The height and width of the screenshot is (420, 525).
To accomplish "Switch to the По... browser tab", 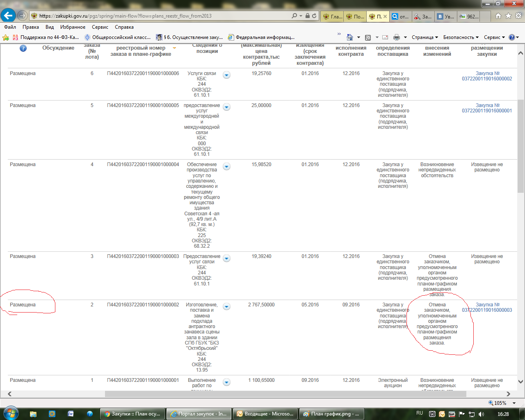I will click(x=355, y=16).
